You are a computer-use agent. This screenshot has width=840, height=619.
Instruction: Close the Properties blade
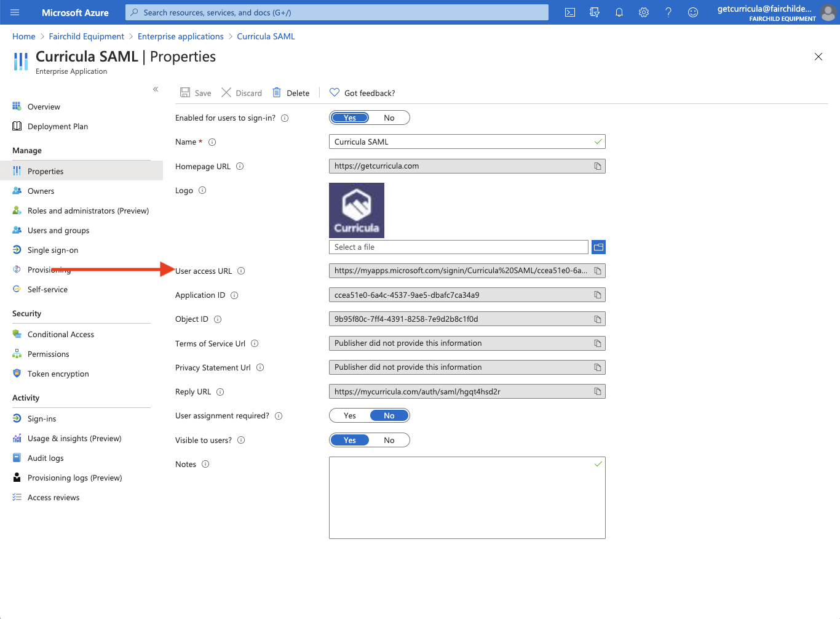click(818, 57)
